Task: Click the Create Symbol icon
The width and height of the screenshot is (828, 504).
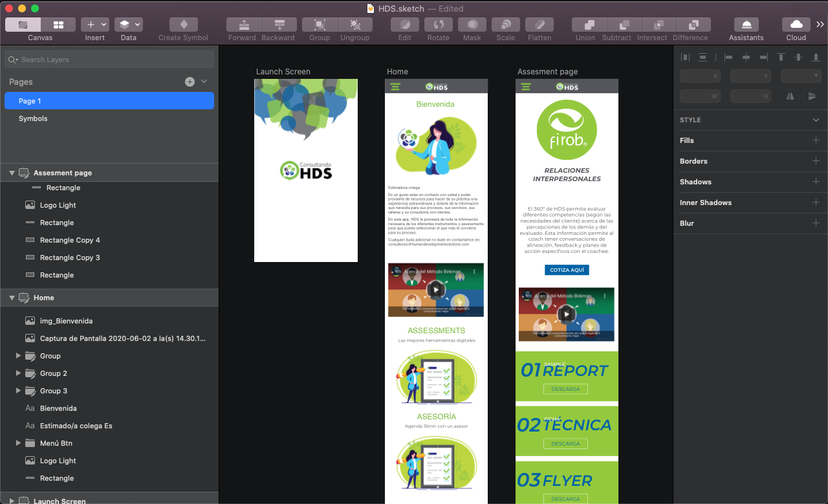Action: tap(184, 25)
